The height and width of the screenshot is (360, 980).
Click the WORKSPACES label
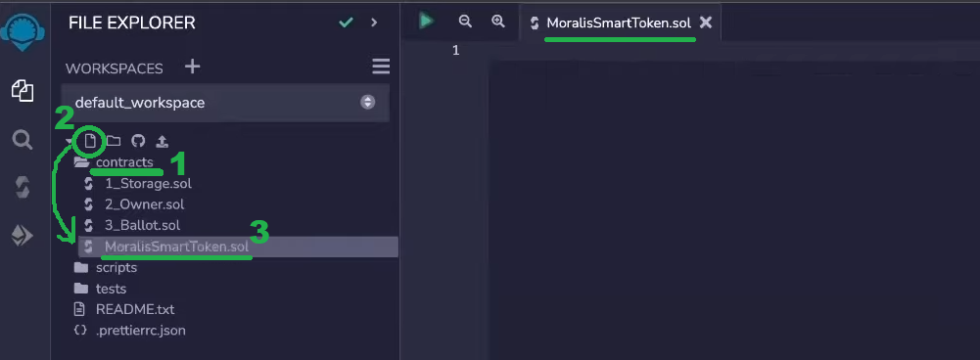[x=115, y=68]
